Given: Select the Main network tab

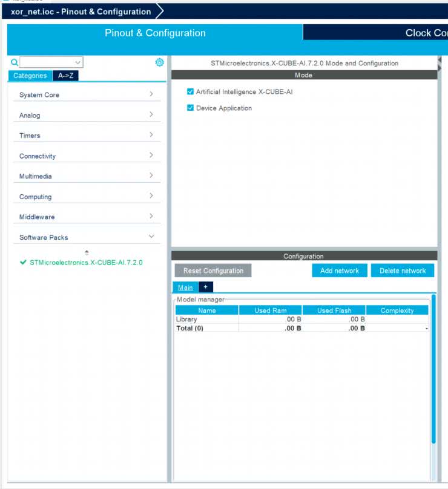Looking at the screenshot, I should [x=185, y=287].
